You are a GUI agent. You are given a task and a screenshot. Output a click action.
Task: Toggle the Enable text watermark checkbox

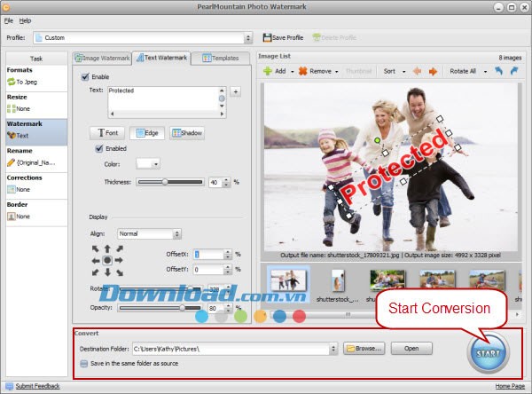85,77
